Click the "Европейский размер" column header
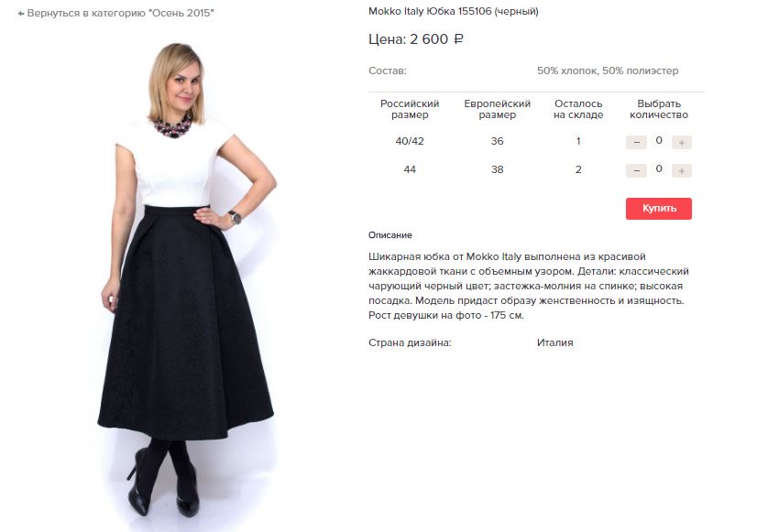The width and height of the screenshot is (768, 532). (x=497, y=109)
